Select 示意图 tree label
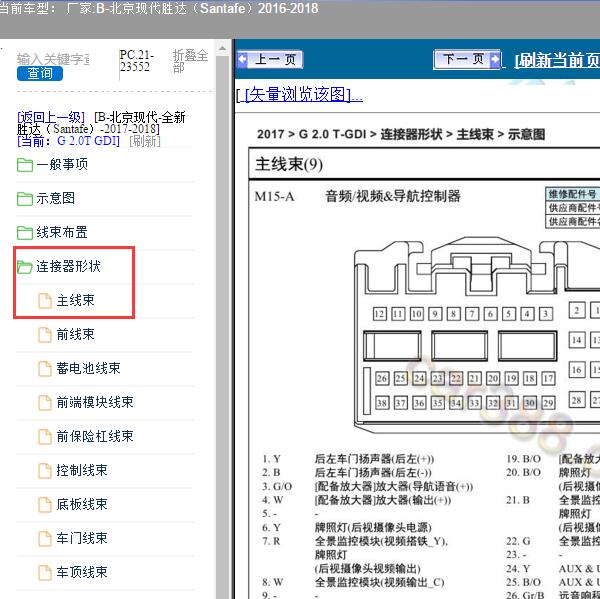Viewport: 600px width, 599px height. coord(55,198)
